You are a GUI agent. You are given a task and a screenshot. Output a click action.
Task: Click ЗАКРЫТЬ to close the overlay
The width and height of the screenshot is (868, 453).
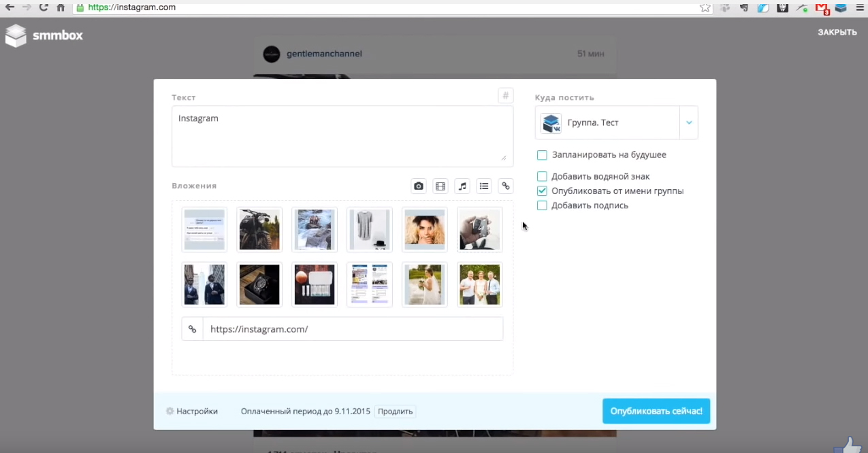[x=837, y=32]
